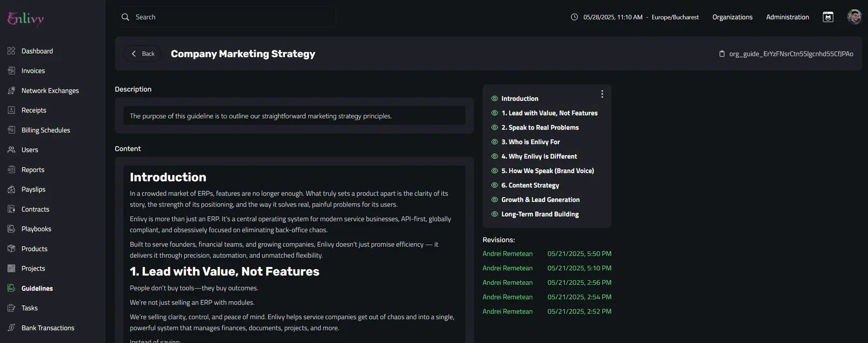This screenshot has width=868, height=343.
Task: Click the Reports sidebar icon
Action: click(11, 170)
